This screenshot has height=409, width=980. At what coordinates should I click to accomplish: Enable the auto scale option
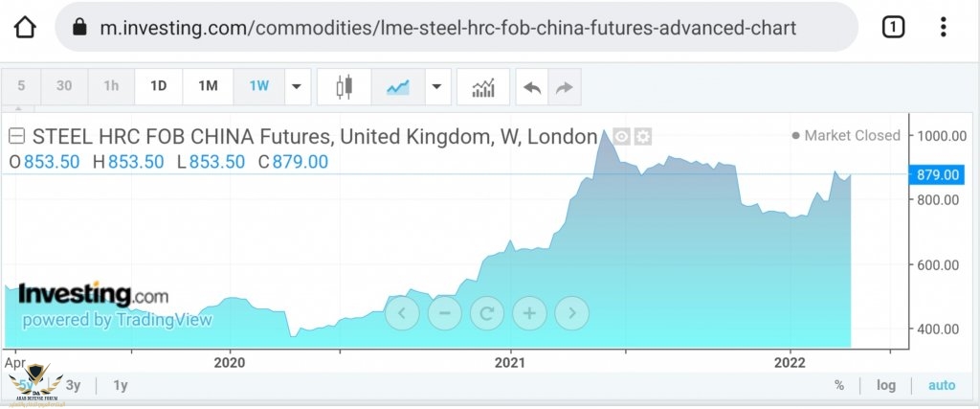pyautogui.click(x=942, y=385)
